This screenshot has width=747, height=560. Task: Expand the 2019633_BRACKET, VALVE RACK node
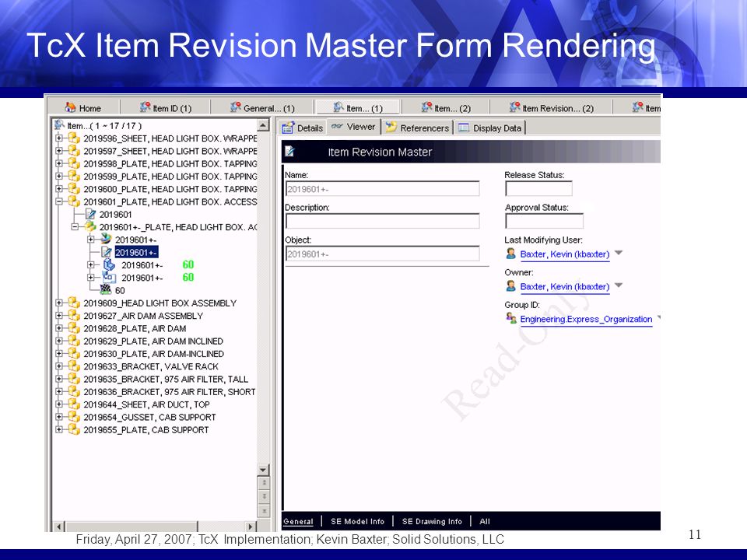[x=58, y=366]
